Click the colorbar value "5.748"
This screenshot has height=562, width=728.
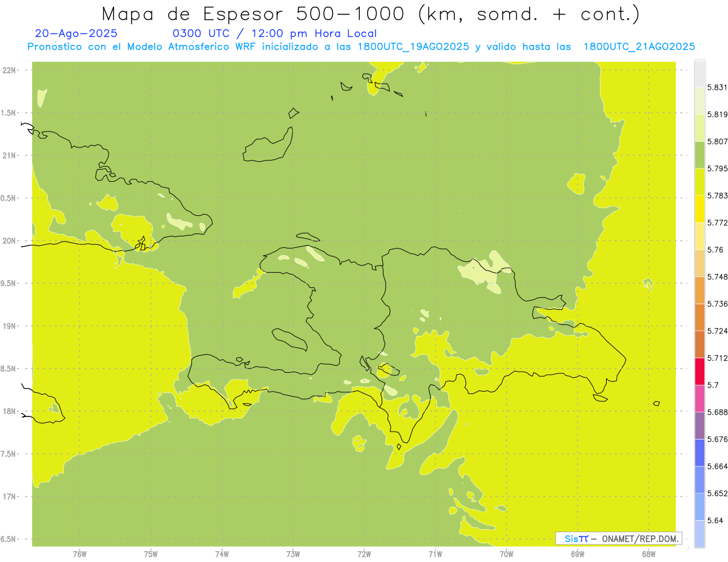(x=717, y=276)
